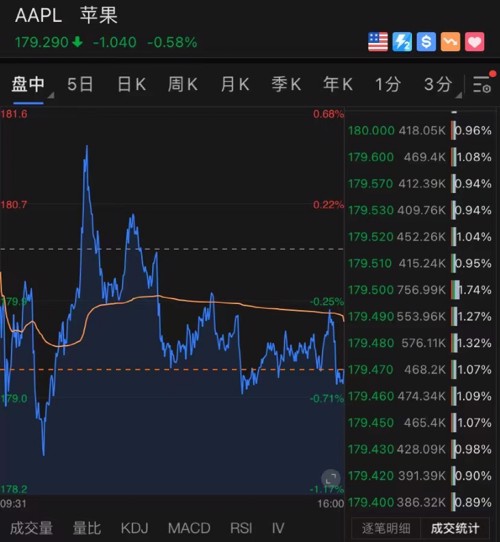500x542 pixels.
Task: Select the 179.520 price row
Action: (420, 237)
